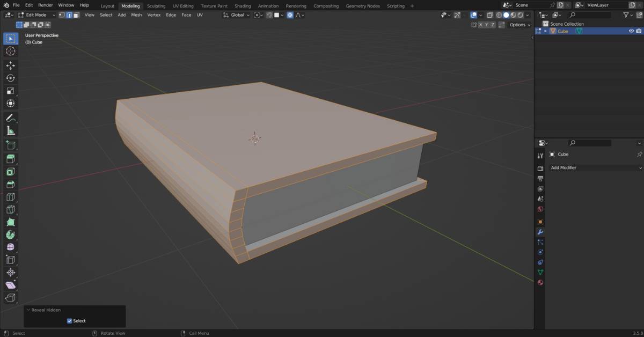This screenshot has width=644, height=337.
Task: Select the Rotate tool
Action: [11, 78]
